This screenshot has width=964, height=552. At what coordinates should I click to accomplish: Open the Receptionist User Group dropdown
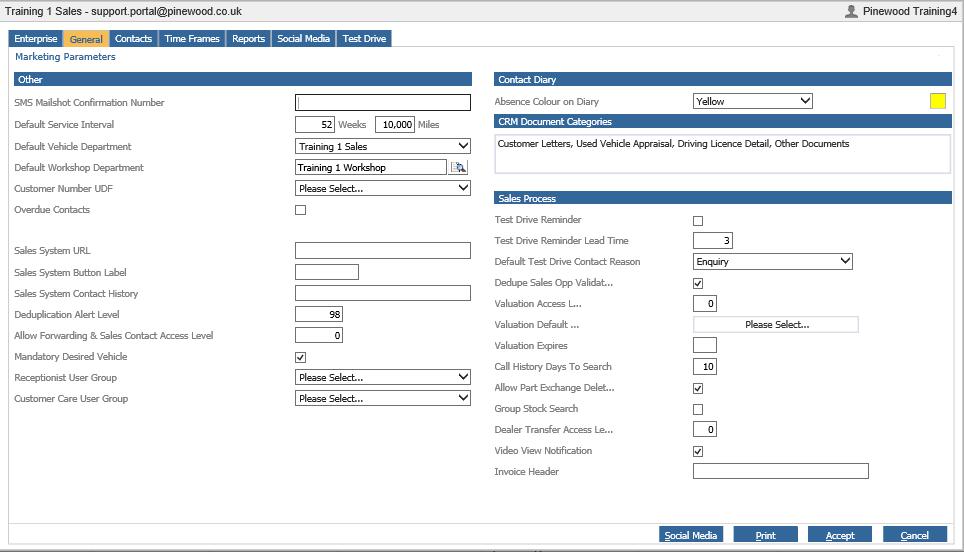(383, 377)
